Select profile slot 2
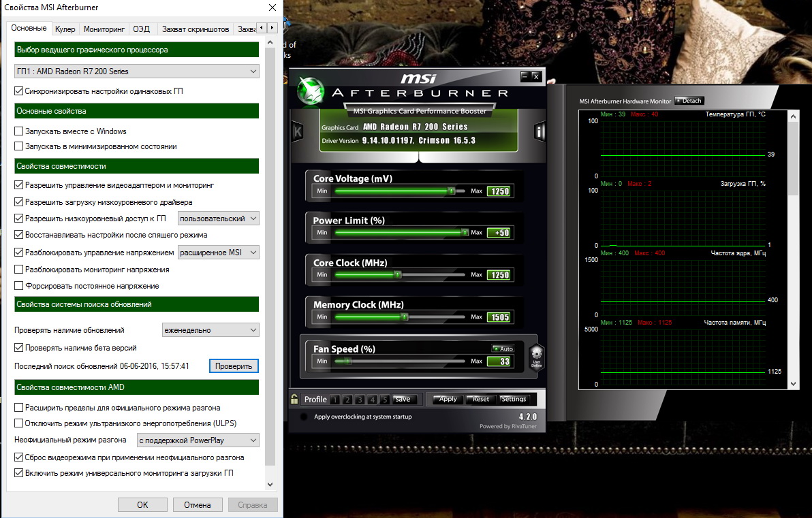This screenshot has height=518, width=812. (347, 400)
